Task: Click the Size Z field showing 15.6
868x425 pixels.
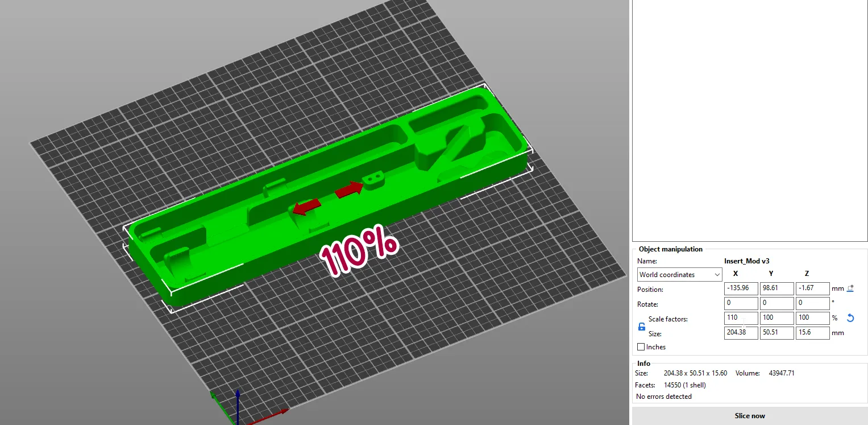Action: pos(812,333)
